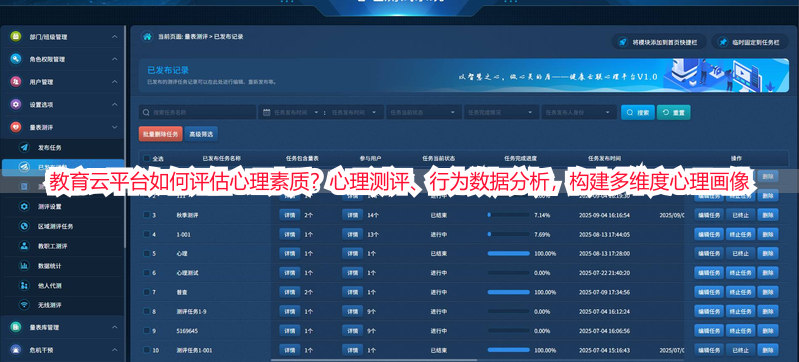Screen dimensions: 799x362
Task: Click the full progress bar of 普查 row
Action: click(x=508, y=292)
